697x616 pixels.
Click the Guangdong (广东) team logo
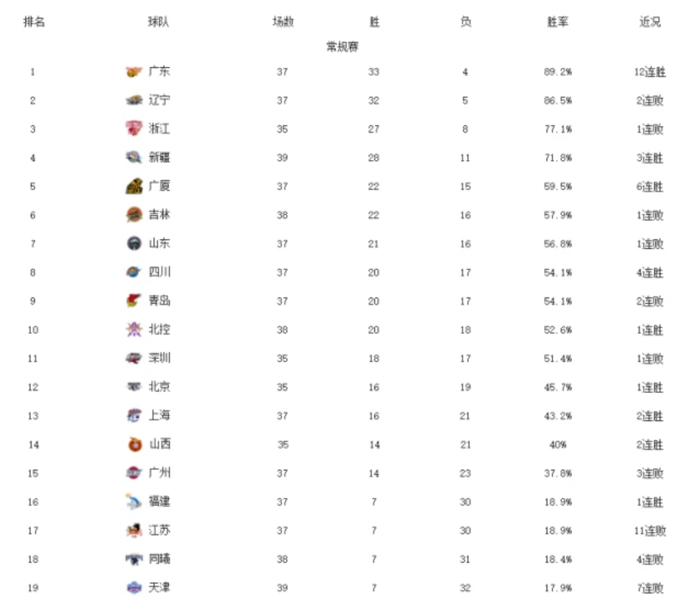134,72
